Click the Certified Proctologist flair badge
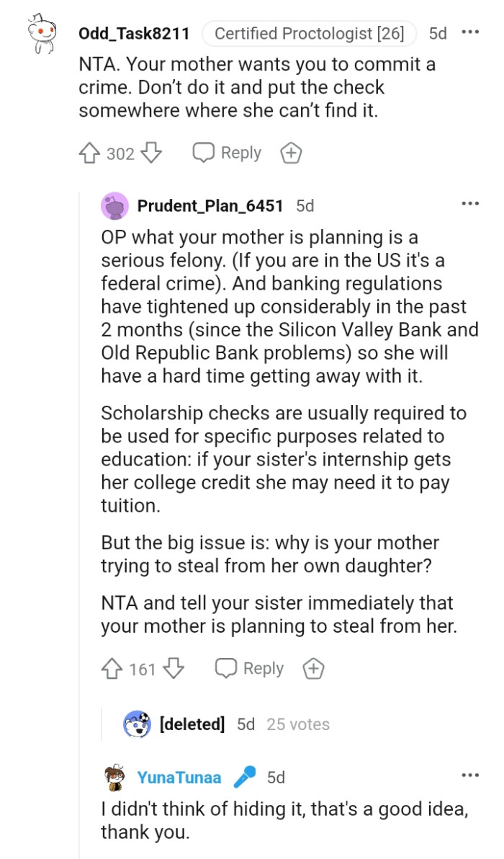504x859 pixels. click(x=308, y=32)
